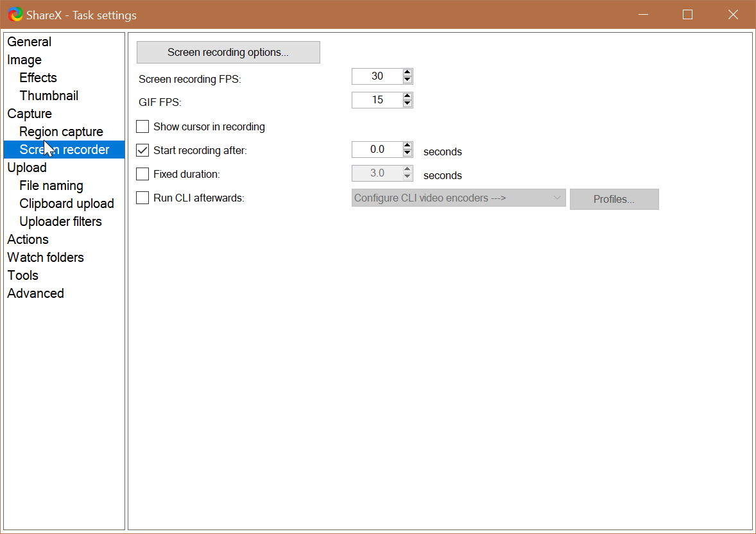Switch to General settings
Image resolution: width=756 pixels, height=534 pixels.
tap(29, 42)
